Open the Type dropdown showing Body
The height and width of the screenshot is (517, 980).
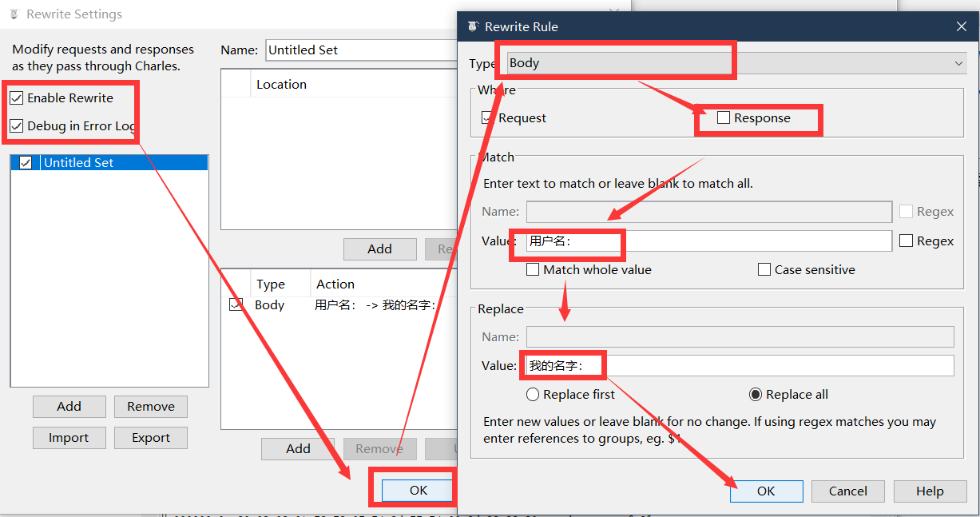point(737,63)
